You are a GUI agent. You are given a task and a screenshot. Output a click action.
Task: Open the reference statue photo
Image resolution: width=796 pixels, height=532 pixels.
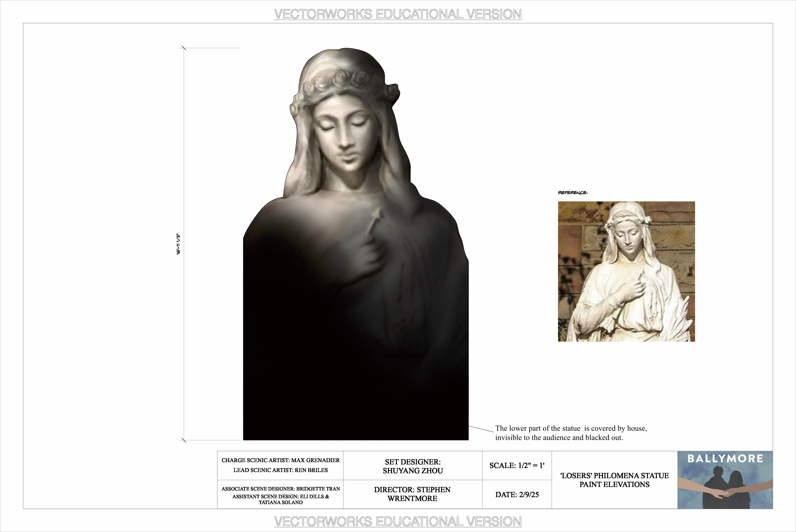click(x=626, y=271)
